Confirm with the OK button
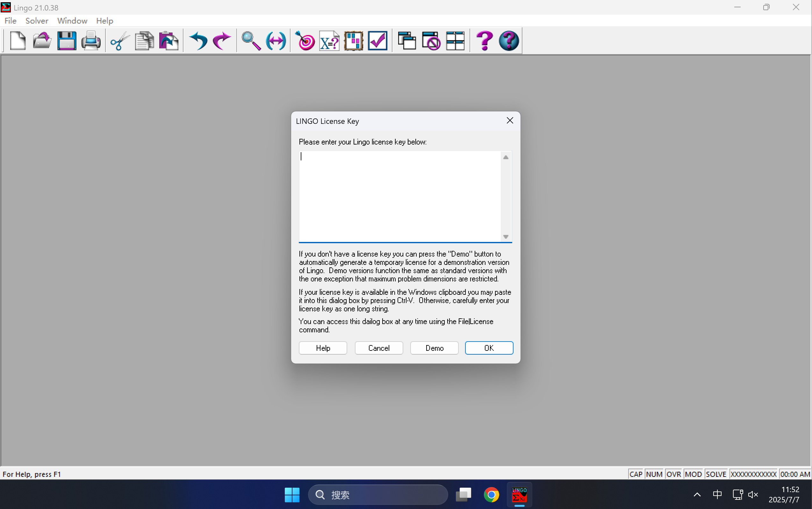The image size is (812, 509). point(489,348)
